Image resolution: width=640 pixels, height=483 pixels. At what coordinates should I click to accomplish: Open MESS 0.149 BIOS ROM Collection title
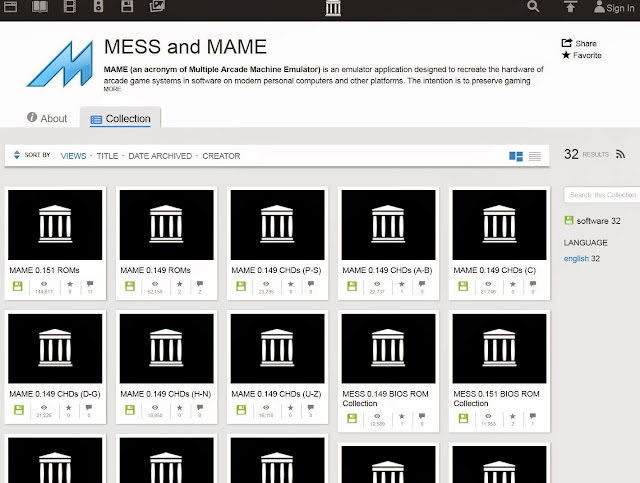pos(385,398)
